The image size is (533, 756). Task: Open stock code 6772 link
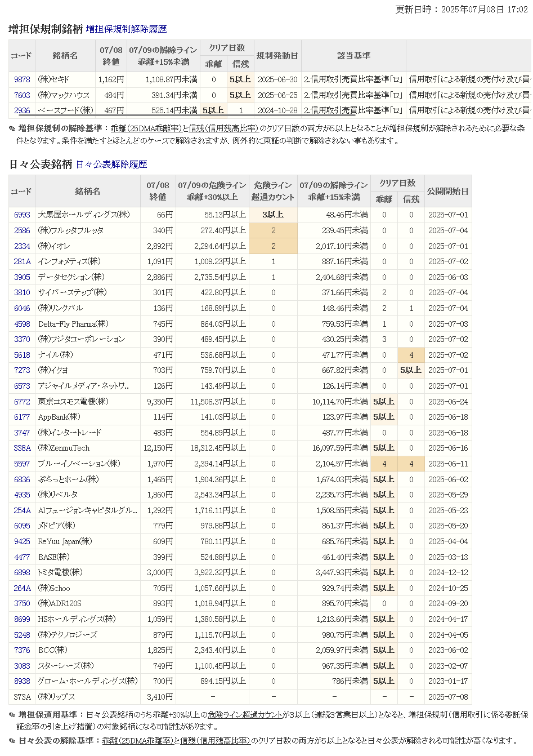click(22, 402)
